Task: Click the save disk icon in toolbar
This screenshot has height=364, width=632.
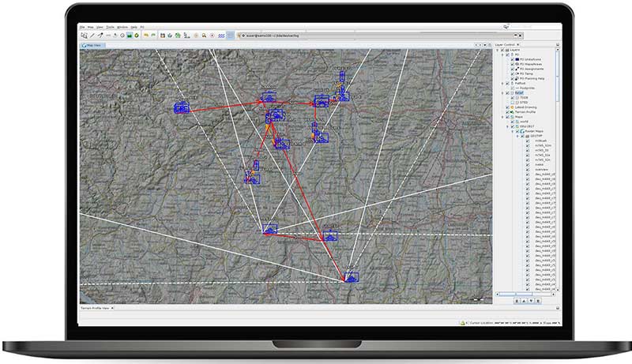Action: (162, 36)
